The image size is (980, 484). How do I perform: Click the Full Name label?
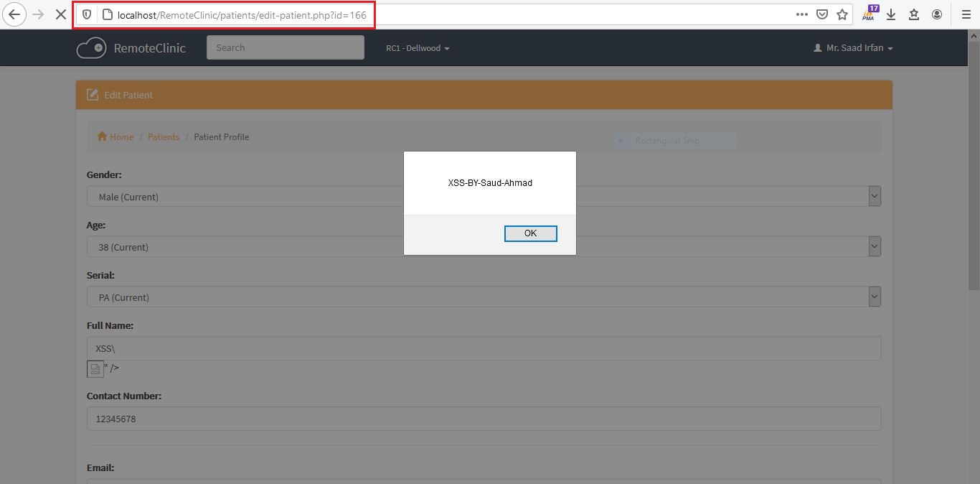[x=110, y=325]
